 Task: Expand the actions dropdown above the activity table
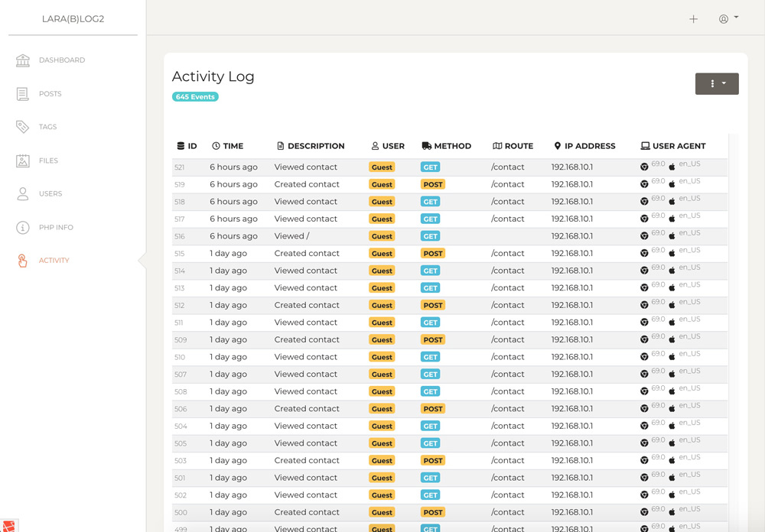tap(716, 83)
